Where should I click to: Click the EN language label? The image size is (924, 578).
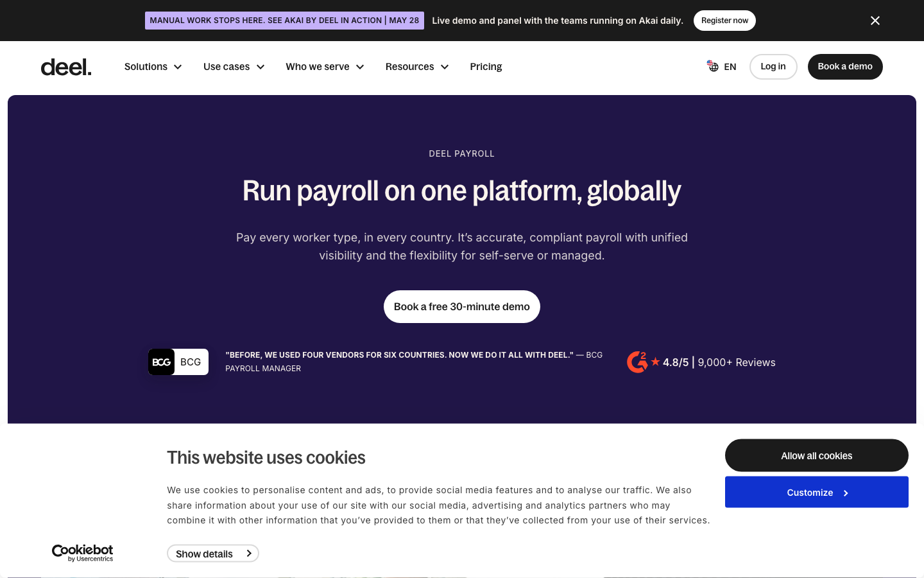[x=730, y=67]
